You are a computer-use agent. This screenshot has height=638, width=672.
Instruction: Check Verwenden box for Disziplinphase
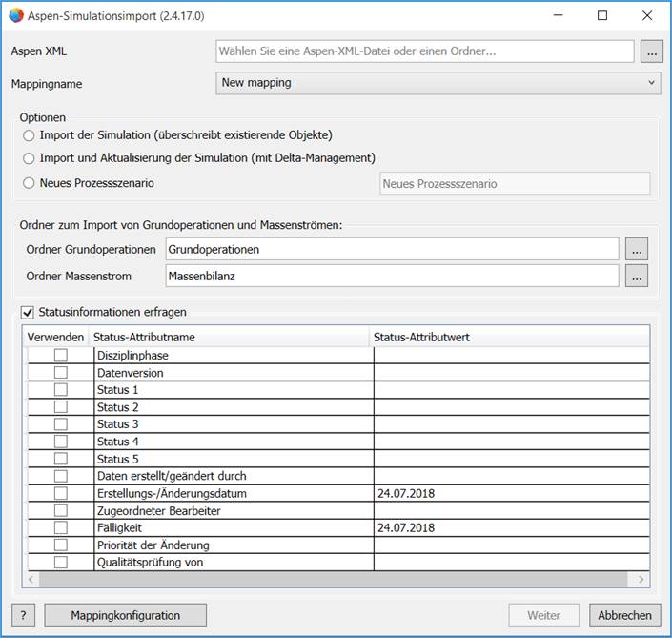(x=61, y=355)
